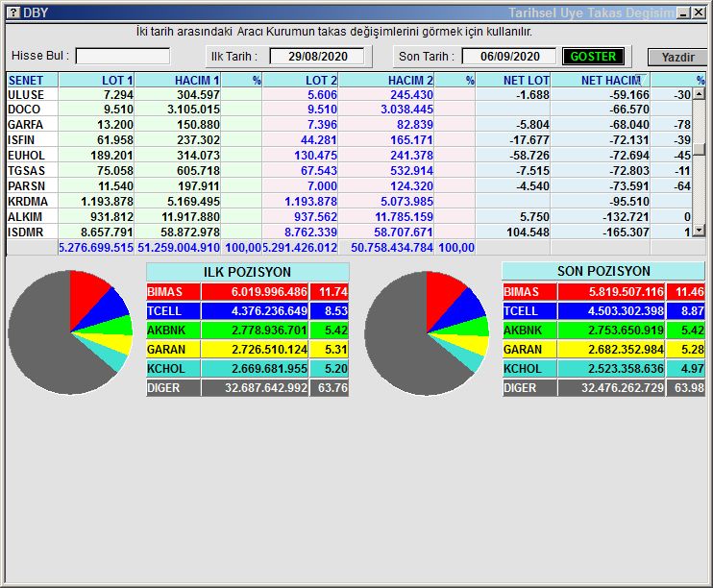Select the ULUSE row
Viewport: 713px width, 588px height.
349,94
